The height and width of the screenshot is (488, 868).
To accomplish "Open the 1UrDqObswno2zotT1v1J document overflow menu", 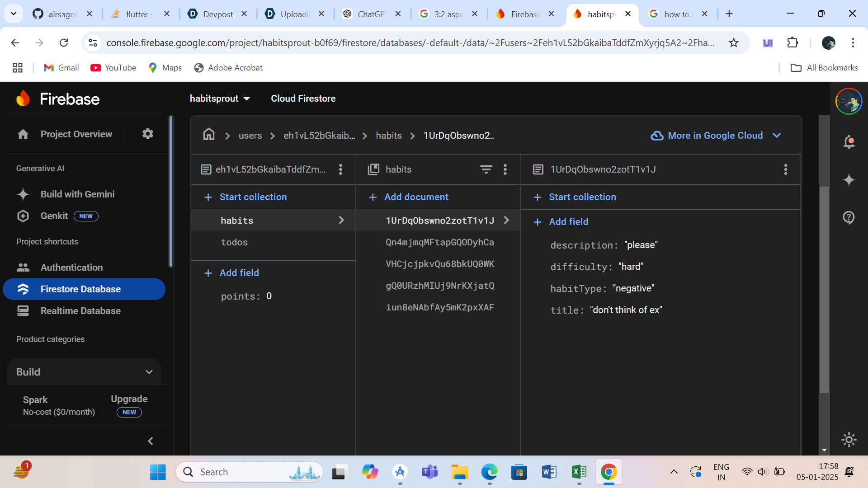I will [x=785, y=169].
